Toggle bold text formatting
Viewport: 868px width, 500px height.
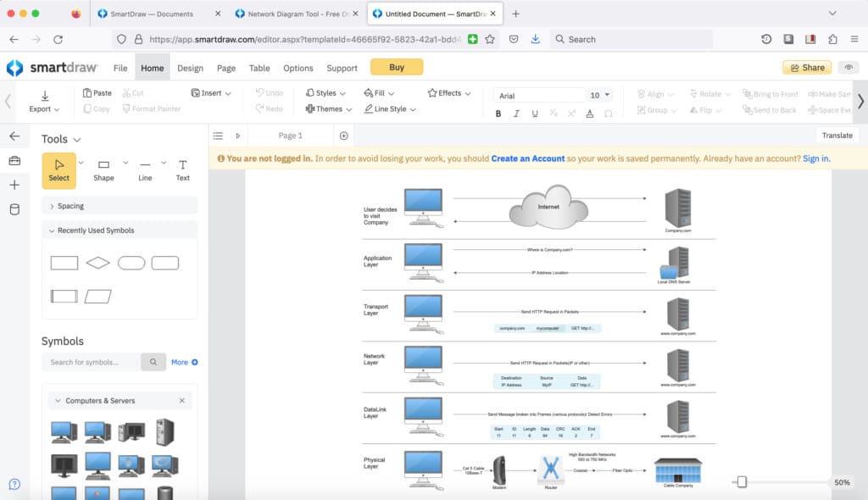coord(498,114)
